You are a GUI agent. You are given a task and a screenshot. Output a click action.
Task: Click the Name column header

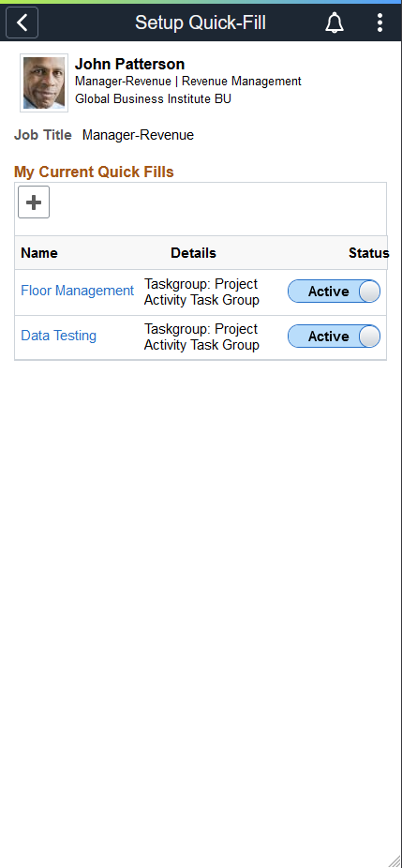click(x=39, y=253)
